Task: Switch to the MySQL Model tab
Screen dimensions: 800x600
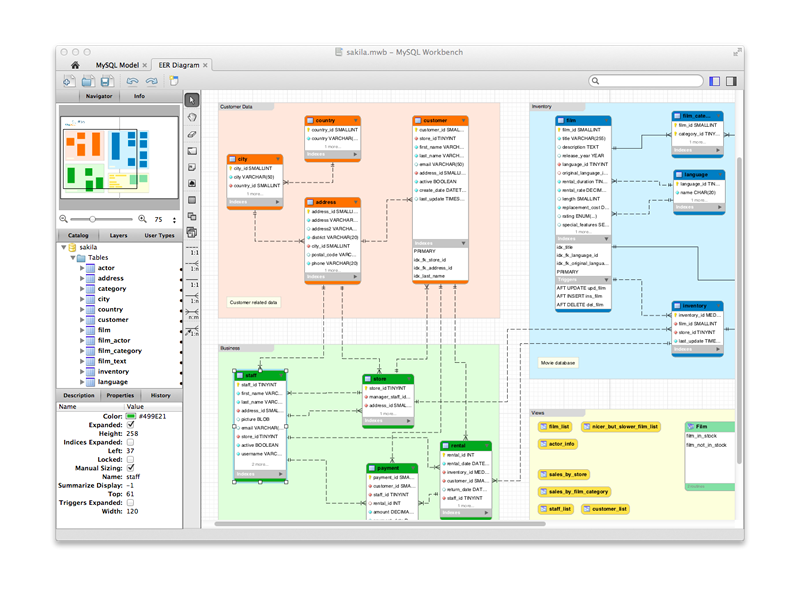Action: click(117, 65)
